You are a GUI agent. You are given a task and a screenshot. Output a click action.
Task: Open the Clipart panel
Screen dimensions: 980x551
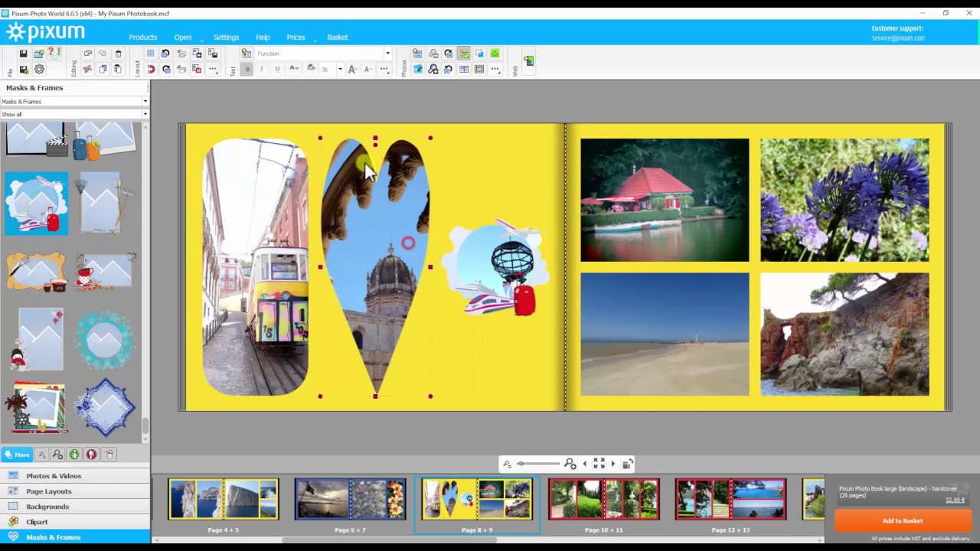[x=75, y=522]
